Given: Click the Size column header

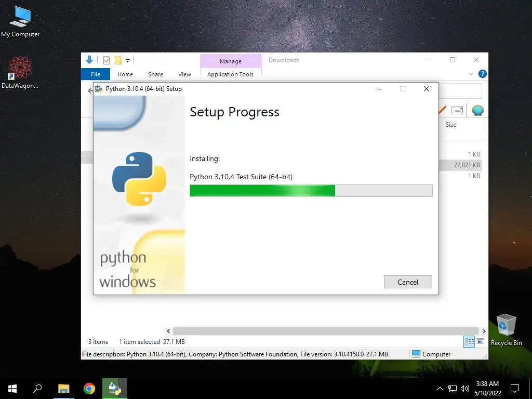Looking at the screenshot, I should (451, 125).
